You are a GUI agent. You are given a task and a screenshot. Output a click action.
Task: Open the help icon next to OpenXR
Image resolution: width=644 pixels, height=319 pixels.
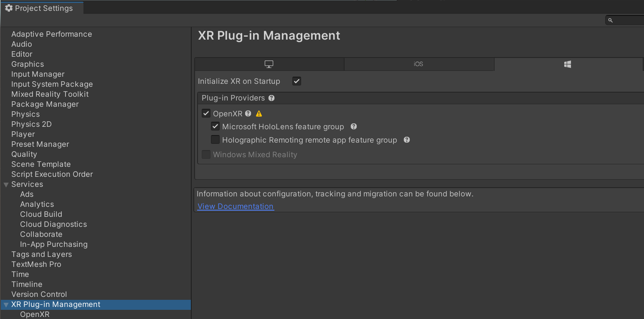(248, 113)
